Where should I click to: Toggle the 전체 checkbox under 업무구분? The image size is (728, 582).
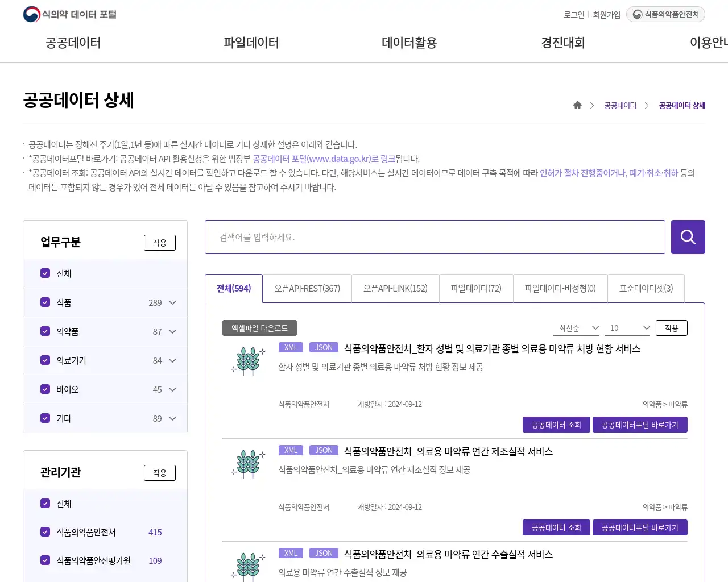pos(45,273)
